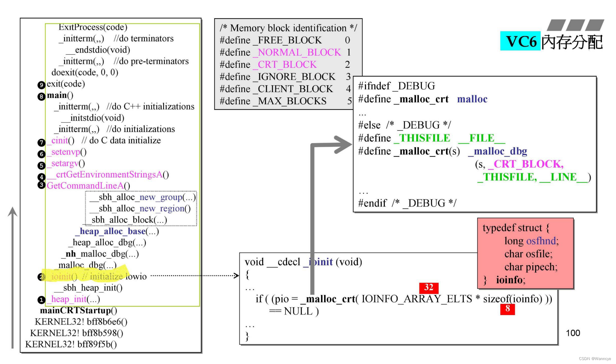Click the 'void __cdecl _ioinit (void)' signature

(x=303, y=262)
